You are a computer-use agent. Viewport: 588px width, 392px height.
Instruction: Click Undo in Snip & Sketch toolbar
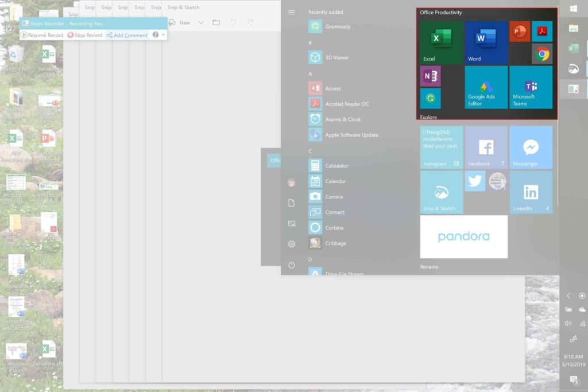click(233, 22)
